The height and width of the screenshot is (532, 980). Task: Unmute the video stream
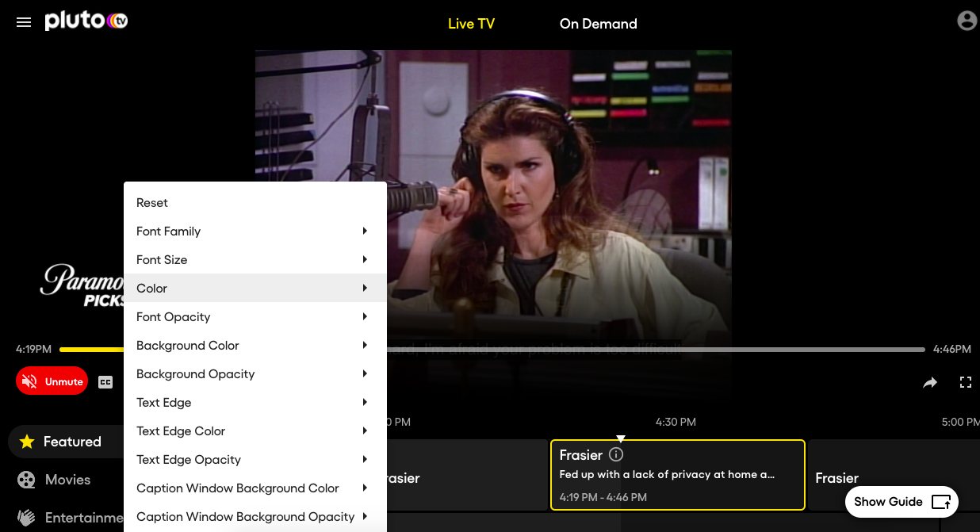click(52, 381)
